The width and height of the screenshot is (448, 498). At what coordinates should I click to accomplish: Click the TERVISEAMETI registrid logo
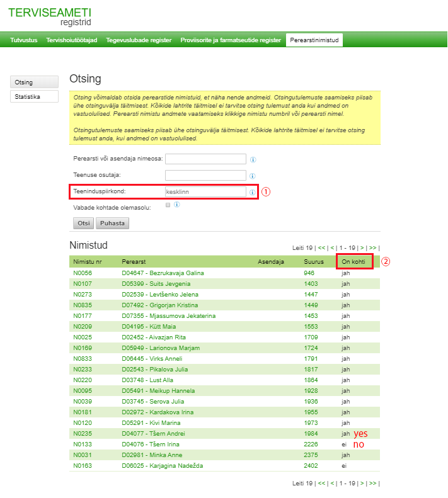[x=50, y=16]
